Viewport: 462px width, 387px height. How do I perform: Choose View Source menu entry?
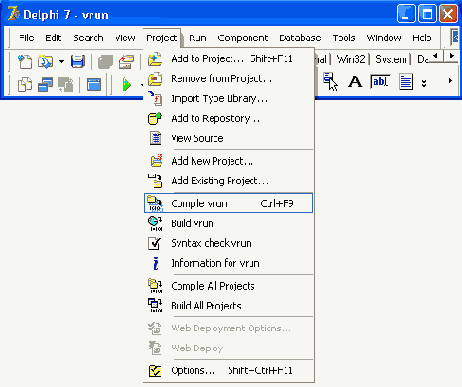[x=229, y=138]
